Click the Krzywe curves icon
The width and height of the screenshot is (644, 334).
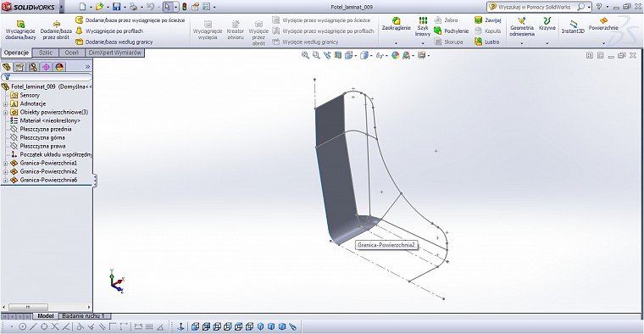[547, 24]
